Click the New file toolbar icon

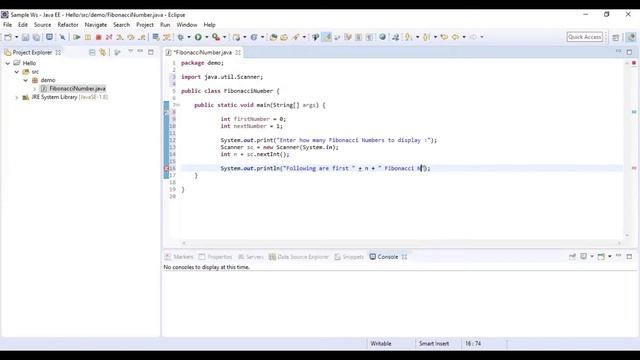tap(8, 37)
